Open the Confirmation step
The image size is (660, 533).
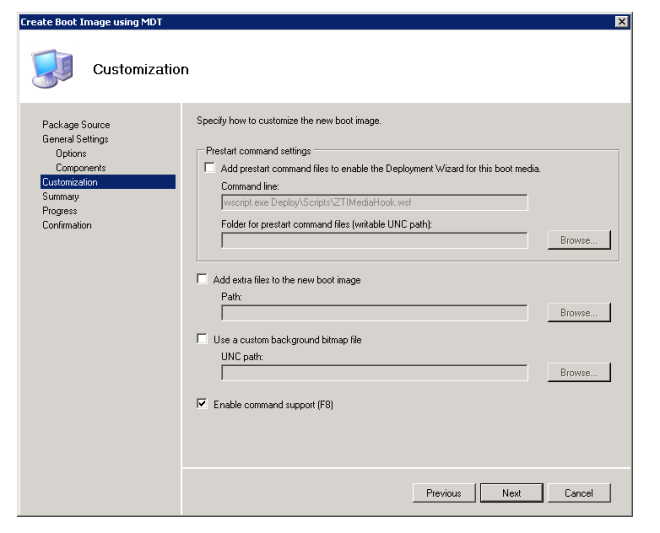click(x=66, y=225)
